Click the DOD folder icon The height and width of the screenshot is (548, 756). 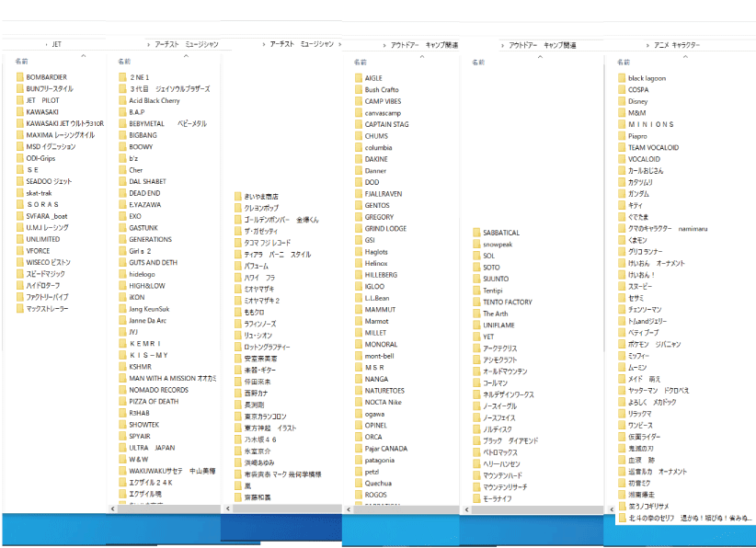tap(359, 182)
